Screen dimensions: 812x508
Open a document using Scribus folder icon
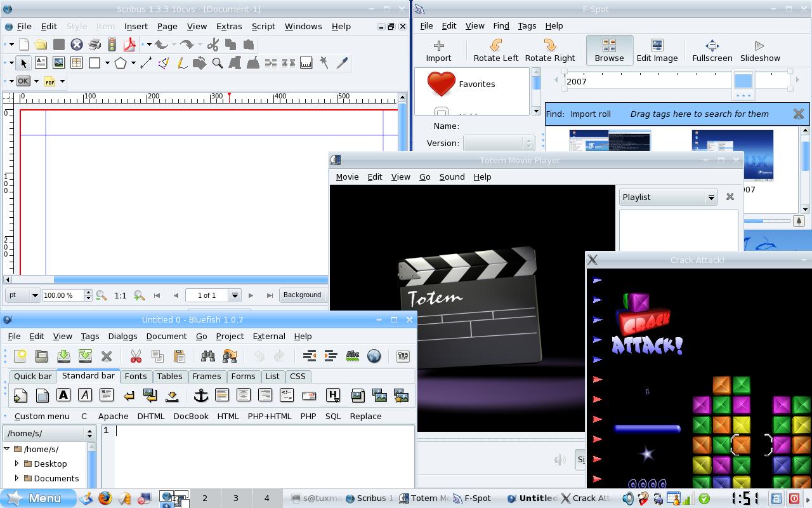41,44
